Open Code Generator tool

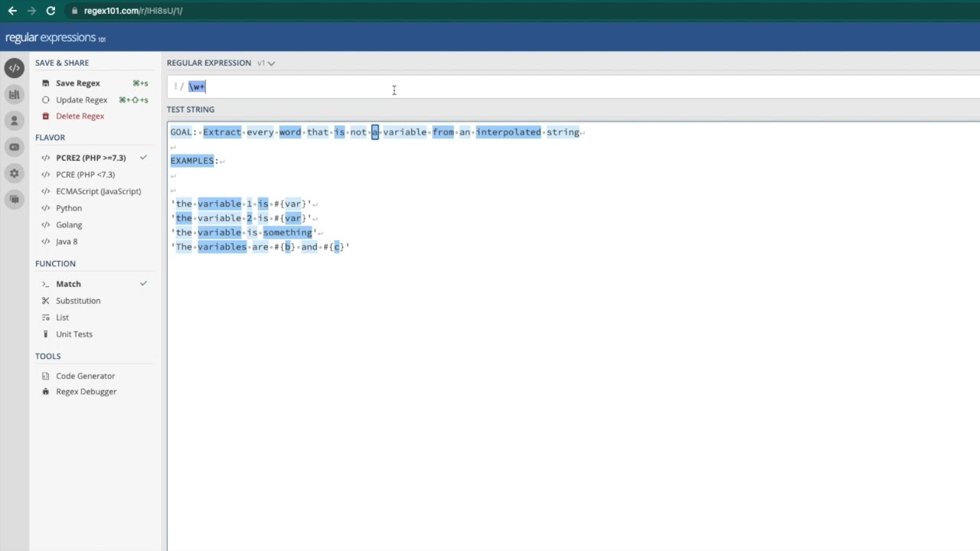pyautogui.click(x=85, y=376)
